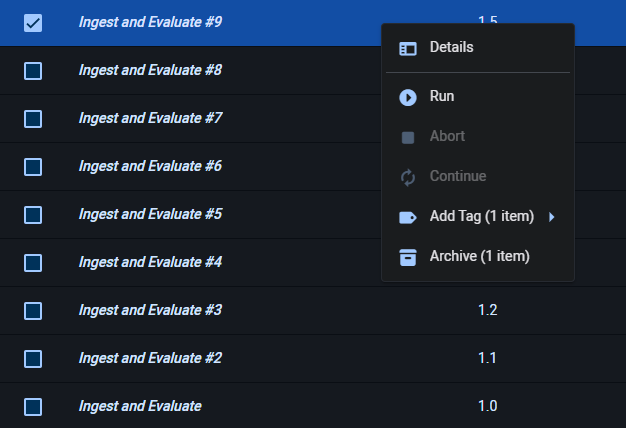Check the Ingest and Evaluate #8 checkbox
This screenshot has height=428, width=626.
pos(33,71)
